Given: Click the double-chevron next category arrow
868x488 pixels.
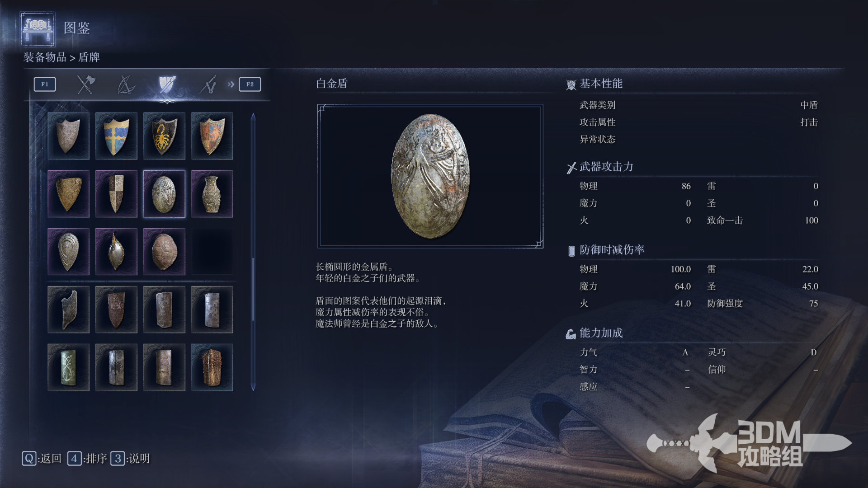Looking at the screenshot, I should (x=231, y=84).
